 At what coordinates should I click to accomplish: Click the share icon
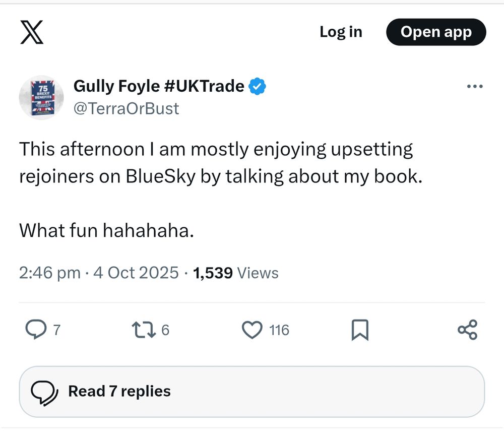pyautogui.click(x=467, y=330)
